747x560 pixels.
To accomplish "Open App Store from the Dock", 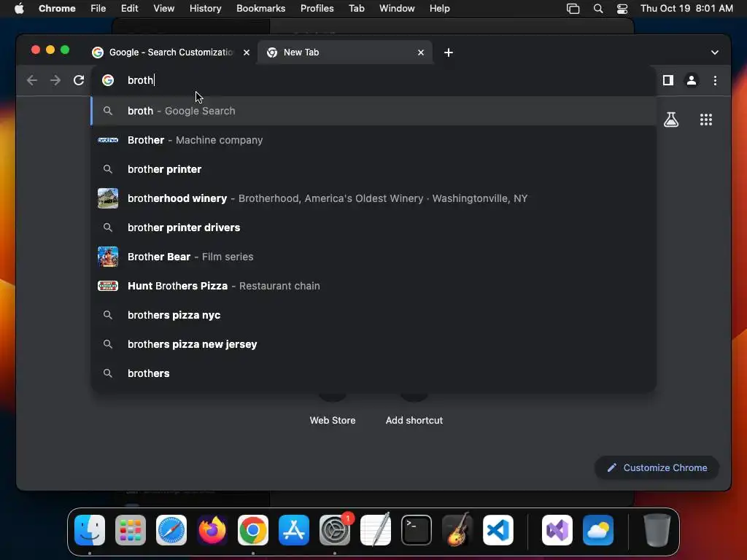I will pos(294,530).
